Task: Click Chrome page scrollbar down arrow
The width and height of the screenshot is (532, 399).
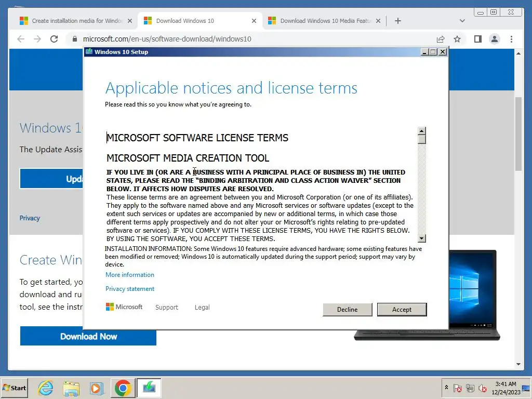Action: (x=518, y=364)
